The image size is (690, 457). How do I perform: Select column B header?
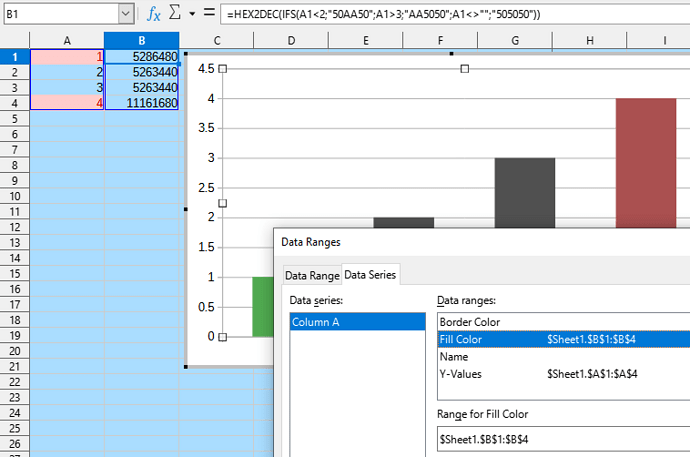(142, 40)
